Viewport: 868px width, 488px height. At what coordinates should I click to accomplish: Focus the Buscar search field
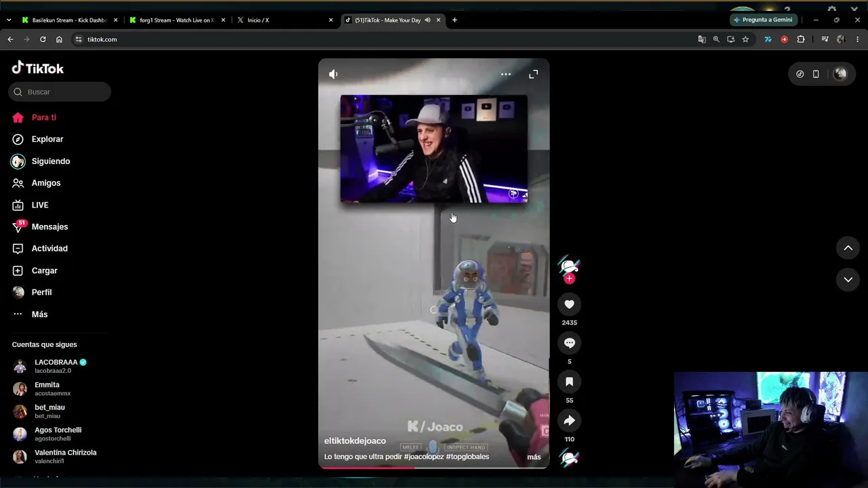pyautogui.click(x=60, y=91)
